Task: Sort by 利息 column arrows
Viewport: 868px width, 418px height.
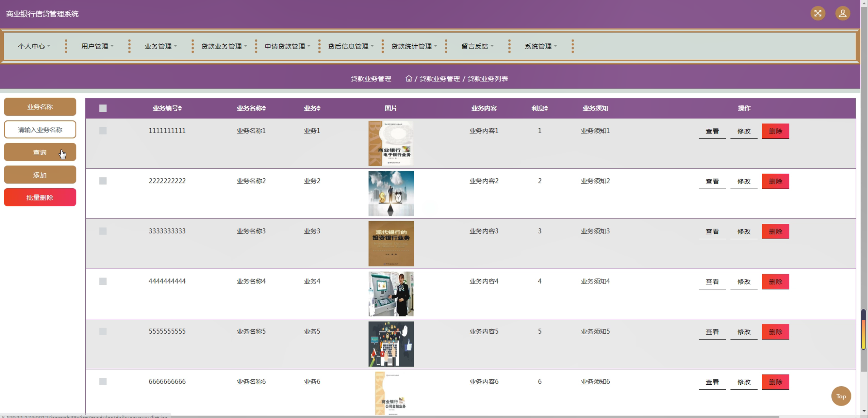Action: (546, 108)
